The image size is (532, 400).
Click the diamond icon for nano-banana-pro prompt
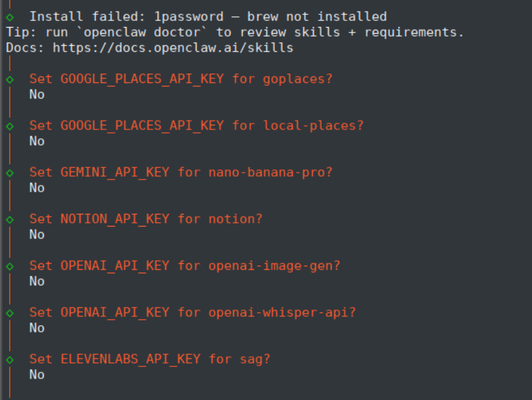click(9, 172)
